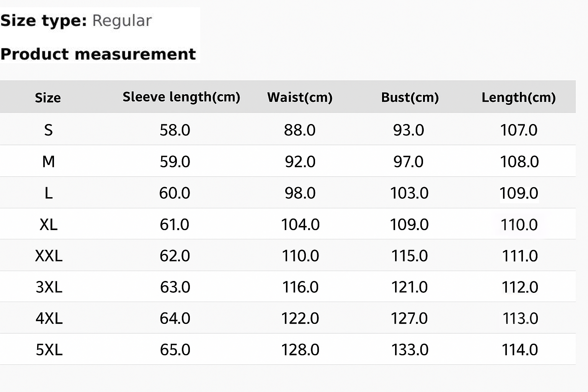Click the Bust(cm) column header
Image resolution: width=588 pixels, height=392 pixels.
point(410,97)
